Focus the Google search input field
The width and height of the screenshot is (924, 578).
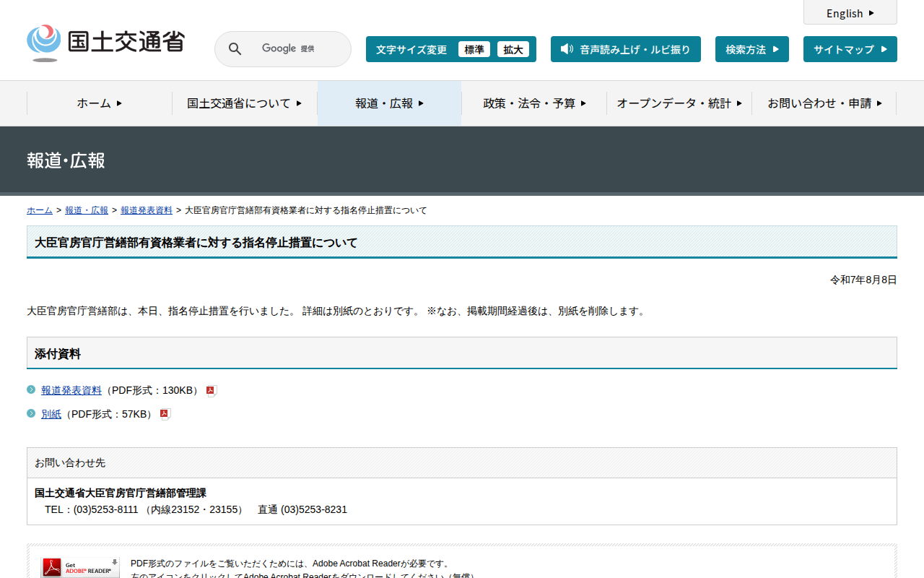click(296, 49)
